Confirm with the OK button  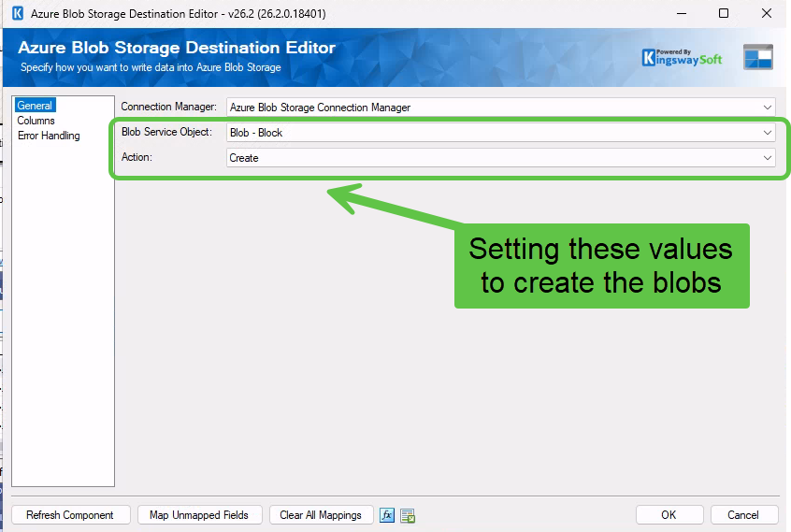[x=669, y=515]
